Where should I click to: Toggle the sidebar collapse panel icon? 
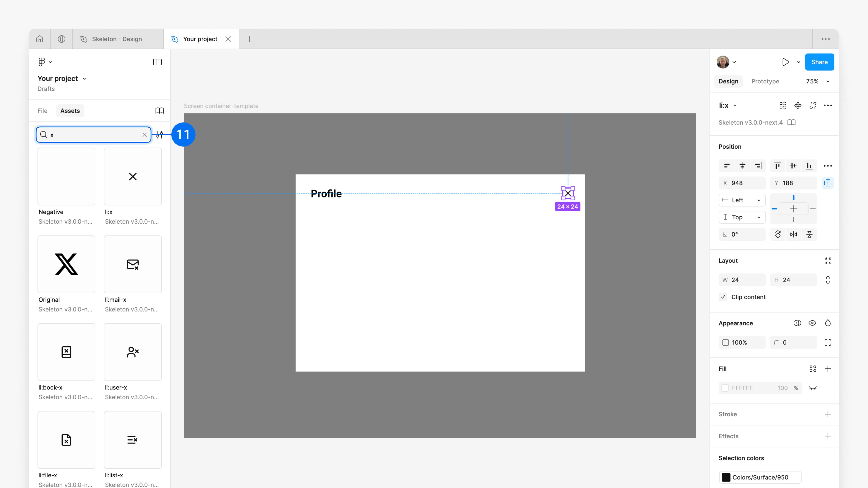point(157,62)
